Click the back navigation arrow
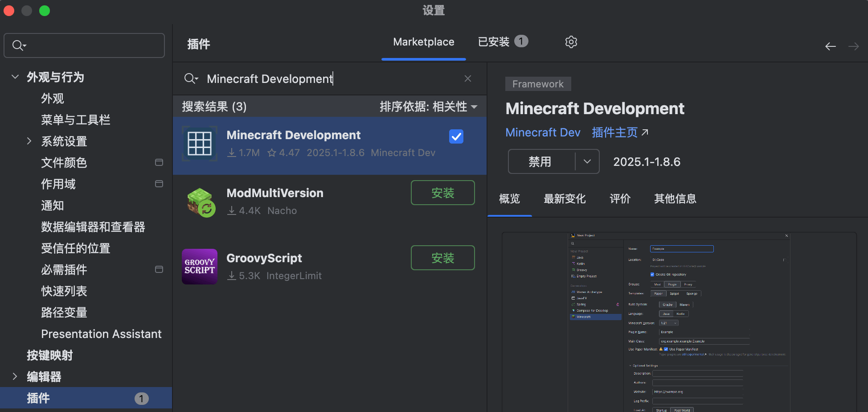The image size is (868, 412). click(830, 46)
